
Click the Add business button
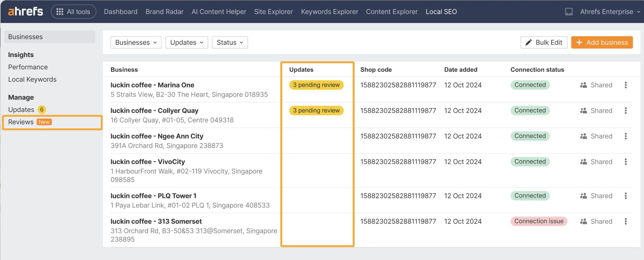click(x=602, y=42)
